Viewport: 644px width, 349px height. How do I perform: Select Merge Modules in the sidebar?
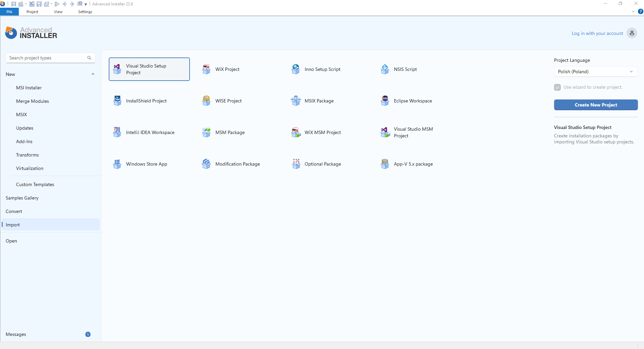point(33,101)
